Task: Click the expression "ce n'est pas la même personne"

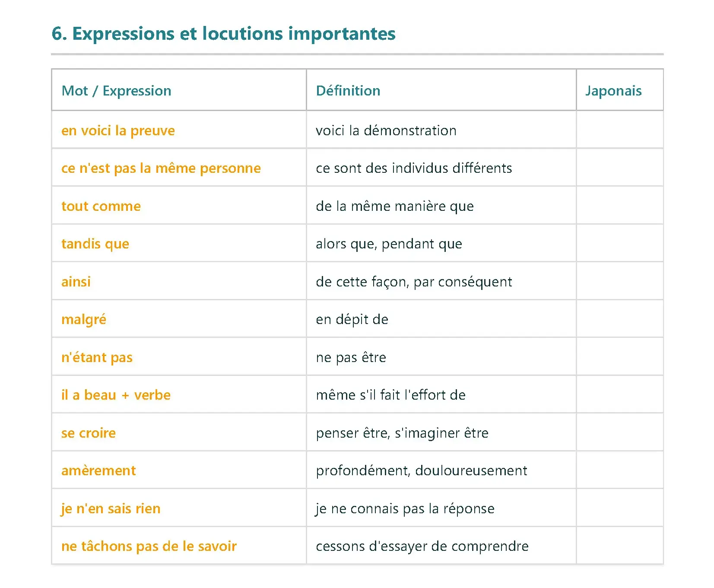Action: [x=161, y=168]
